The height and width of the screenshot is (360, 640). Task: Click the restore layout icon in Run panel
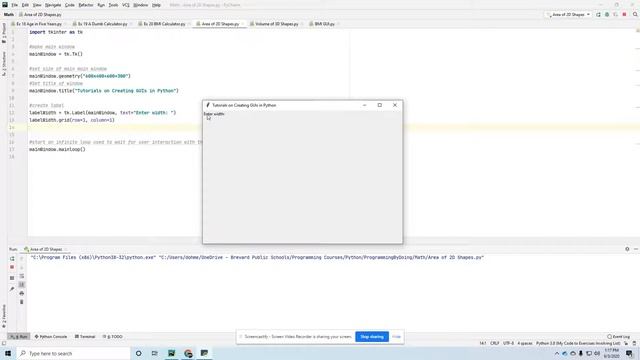tap(12, 278)
